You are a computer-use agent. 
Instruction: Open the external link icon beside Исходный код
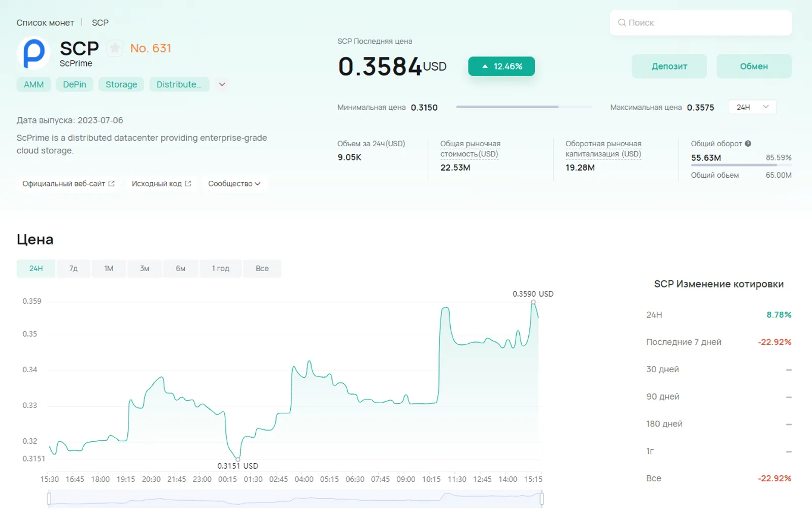tap(188, 183)
